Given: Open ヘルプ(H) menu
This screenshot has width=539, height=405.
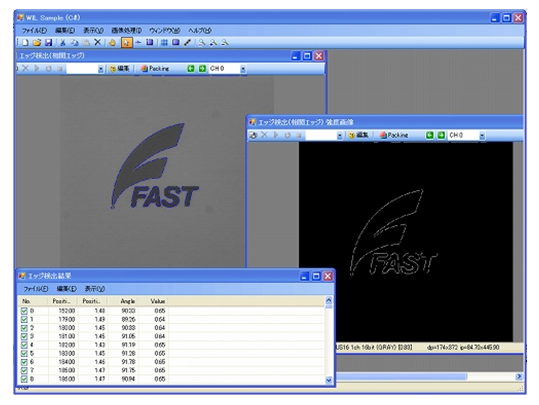Looking at the screenshot, I should 199,31.
